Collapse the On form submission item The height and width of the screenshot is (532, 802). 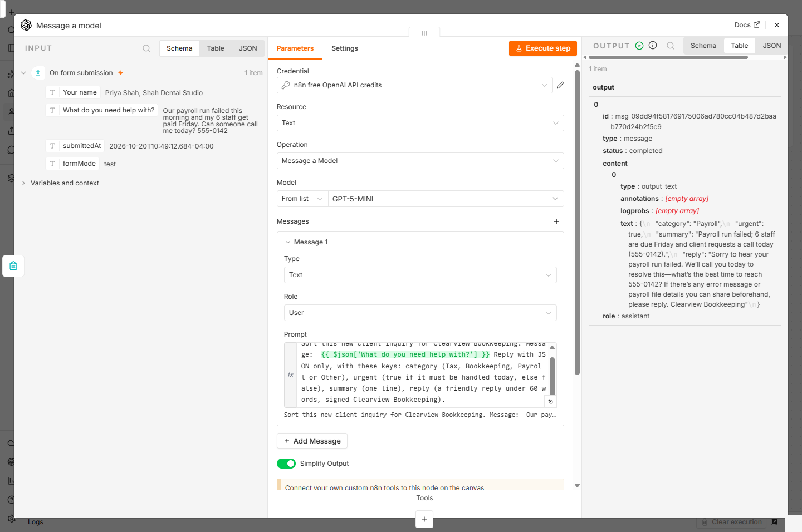(x=23, y=73)
